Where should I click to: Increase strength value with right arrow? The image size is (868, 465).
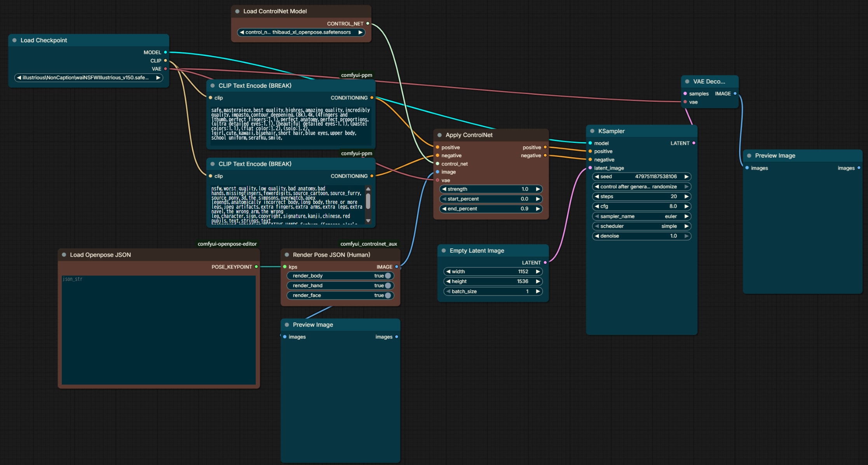(x=538, y=189)
